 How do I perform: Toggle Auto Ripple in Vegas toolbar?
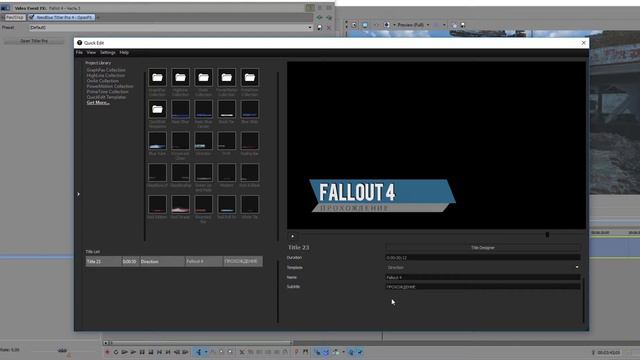click(336, 352)
